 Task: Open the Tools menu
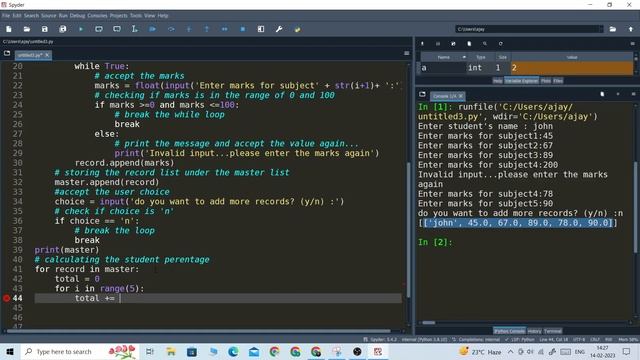[136, 16]
